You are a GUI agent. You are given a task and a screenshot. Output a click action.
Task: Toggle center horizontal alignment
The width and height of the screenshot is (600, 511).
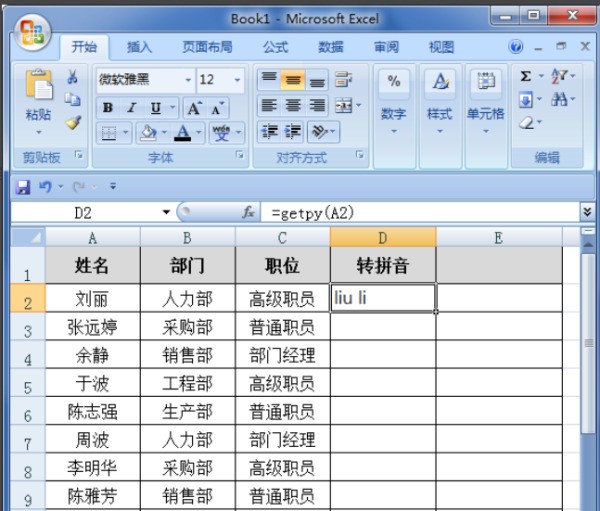click(293, 106)
